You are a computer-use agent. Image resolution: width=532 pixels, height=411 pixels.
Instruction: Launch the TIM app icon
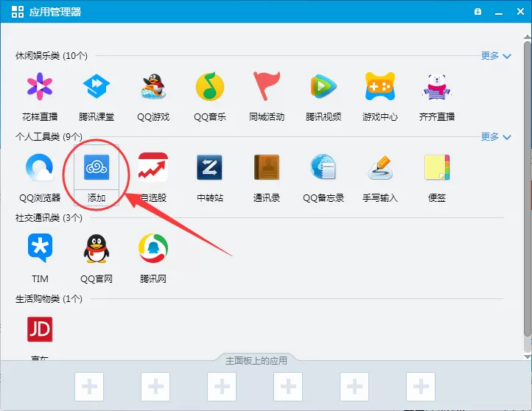tap(40, 248)
